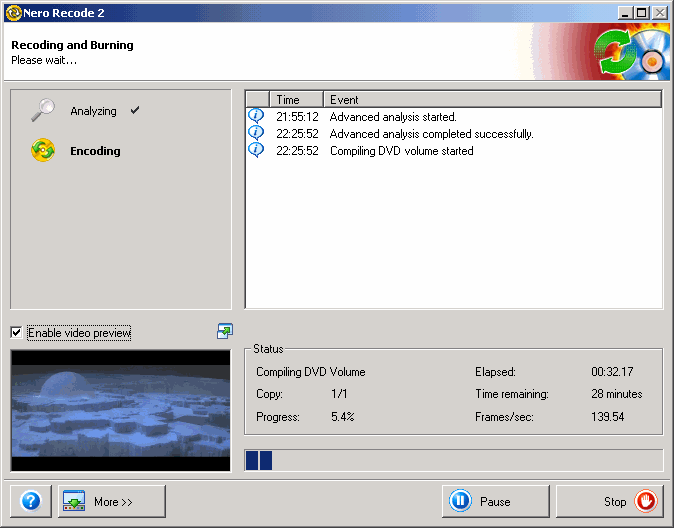The height and width of the screenshot is (528, 674).
Task: Select the 'Compiling DVD volume started' log row
Action: point(401,151)
